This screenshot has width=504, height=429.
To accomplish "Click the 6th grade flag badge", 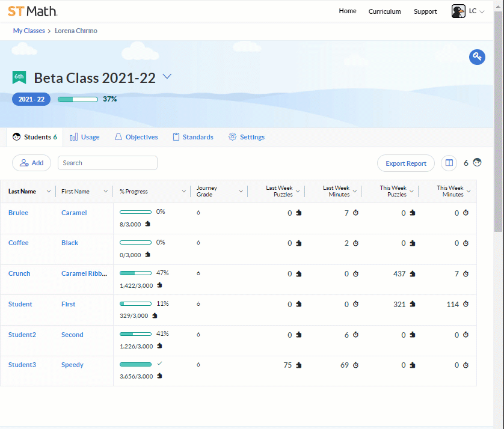I will click(x=19, y=77).
